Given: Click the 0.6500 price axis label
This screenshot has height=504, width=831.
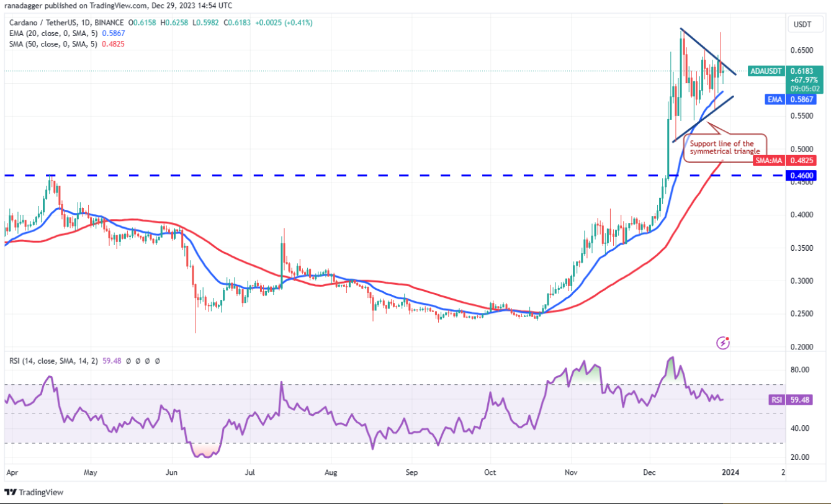Looking at the screenshot, I should click(801, 50).
